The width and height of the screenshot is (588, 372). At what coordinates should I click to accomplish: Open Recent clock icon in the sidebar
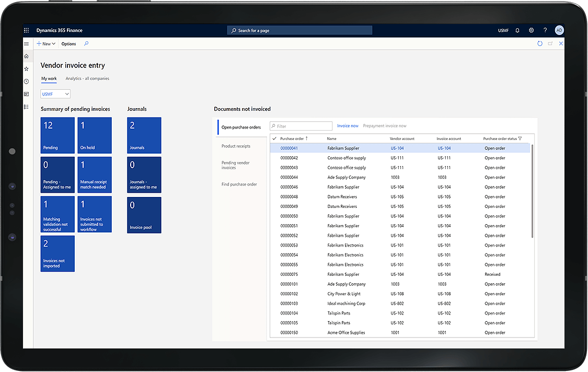[27, 82]
